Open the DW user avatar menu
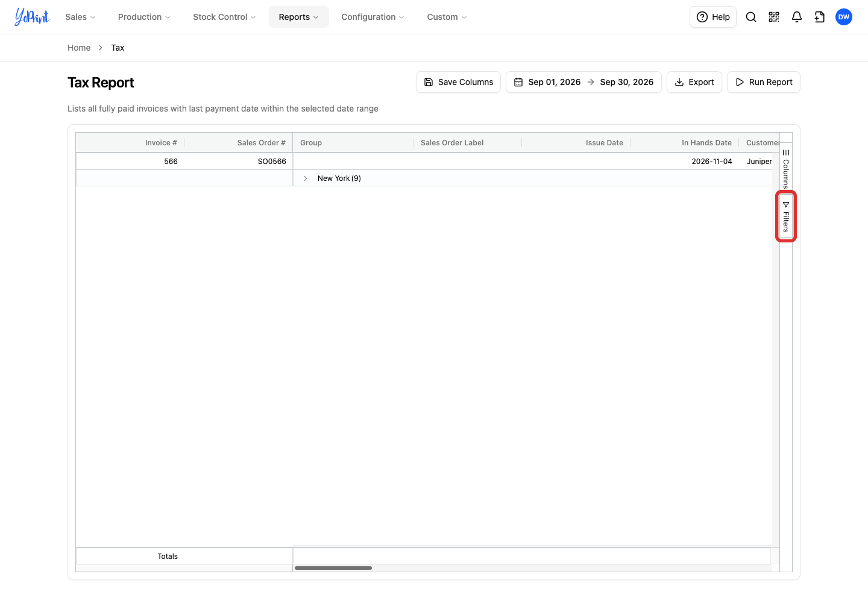Image resolution: width=868 pixels, height=603 pixels. click(x=844, y=17)
